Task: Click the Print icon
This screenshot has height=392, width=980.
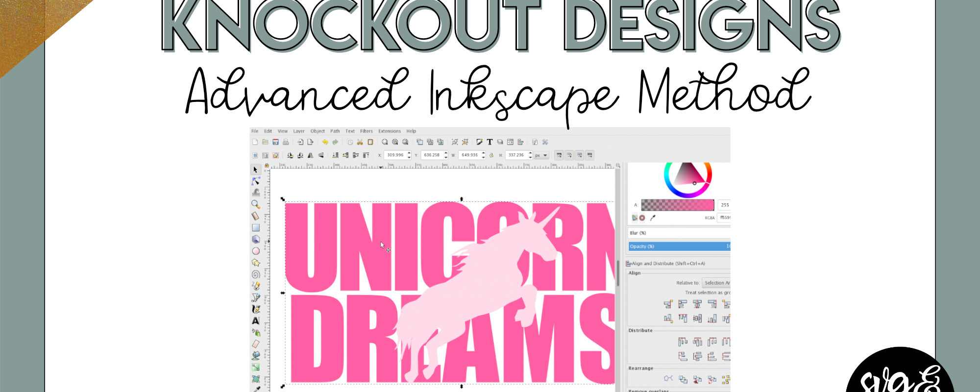Action: coord(286,142)
